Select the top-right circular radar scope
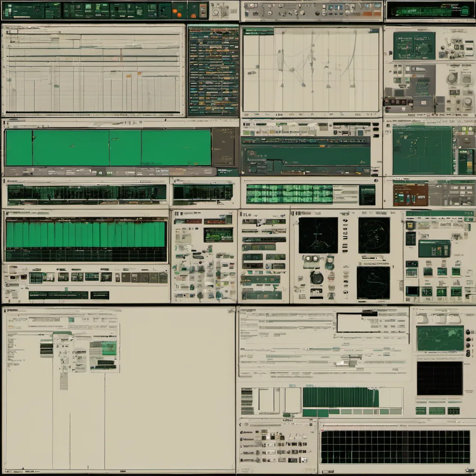Viewport: 476px width, 476px height. pyautogui.click(x=374, y=235)
